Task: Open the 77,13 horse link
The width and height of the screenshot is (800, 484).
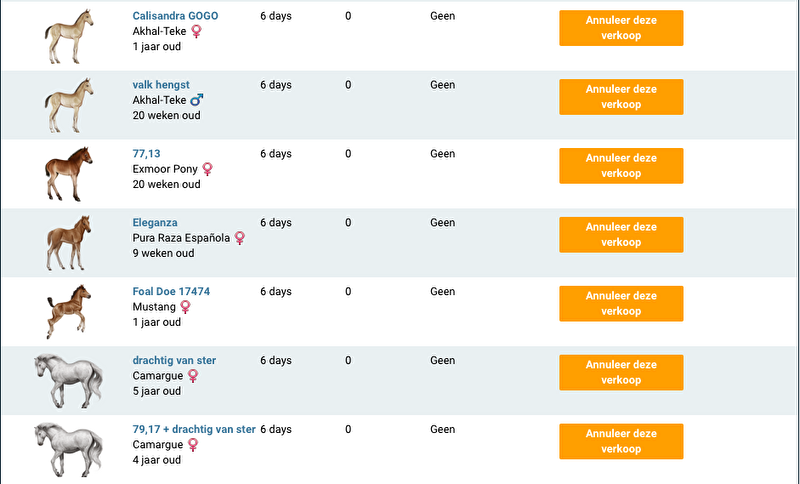Action: point(146,154)
